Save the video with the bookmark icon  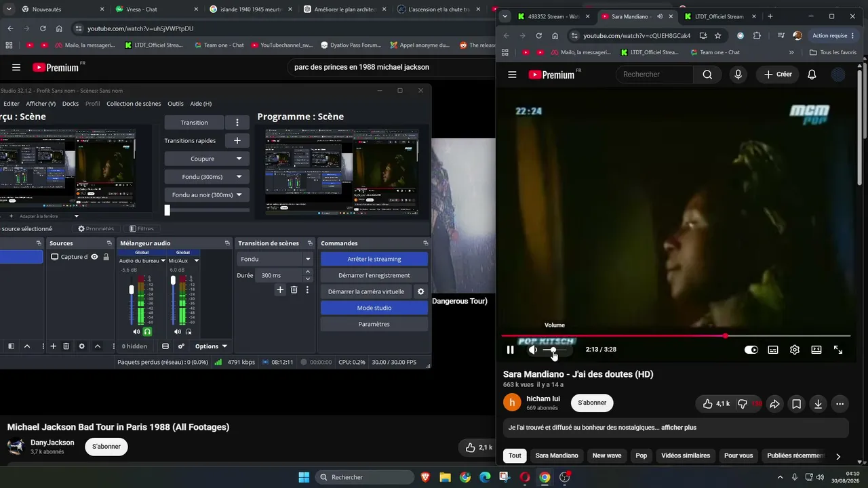796,404
